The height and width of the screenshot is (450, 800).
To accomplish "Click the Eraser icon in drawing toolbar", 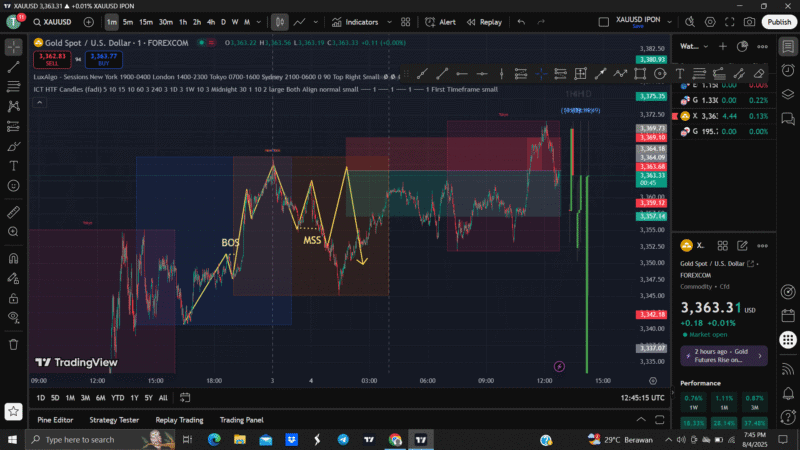I will [758, 73].
